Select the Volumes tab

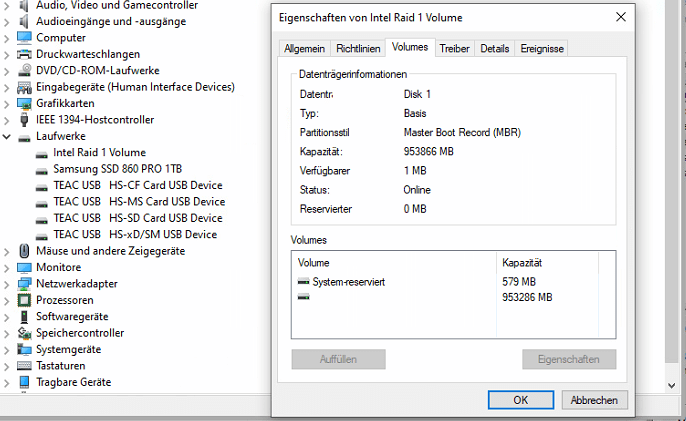[x=410, y=47]
